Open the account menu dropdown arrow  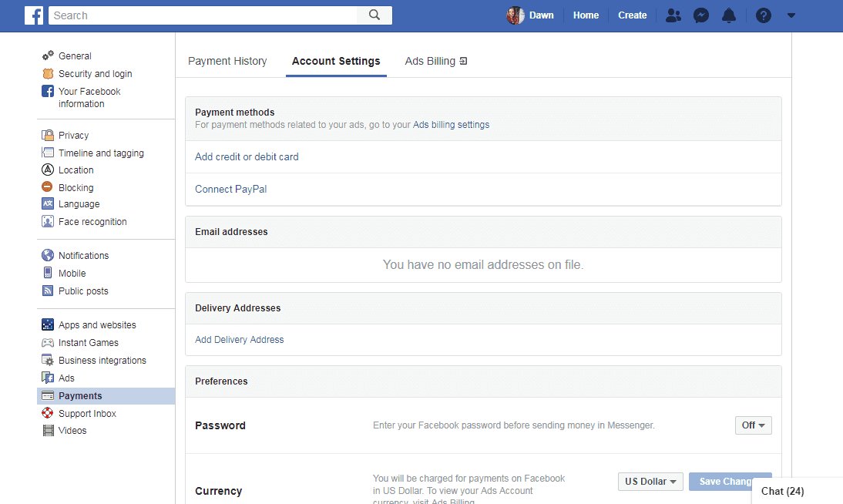coord(791,15)
